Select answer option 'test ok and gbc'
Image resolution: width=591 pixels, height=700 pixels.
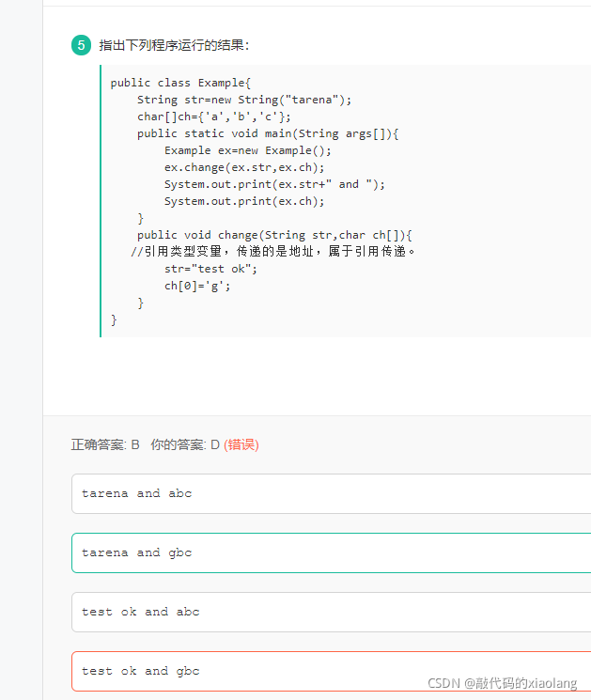point(332,671)
